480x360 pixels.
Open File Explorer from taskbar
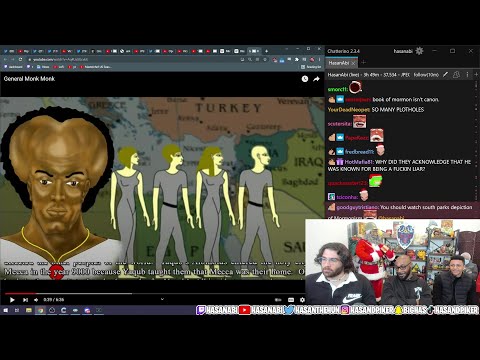[29, 310]
